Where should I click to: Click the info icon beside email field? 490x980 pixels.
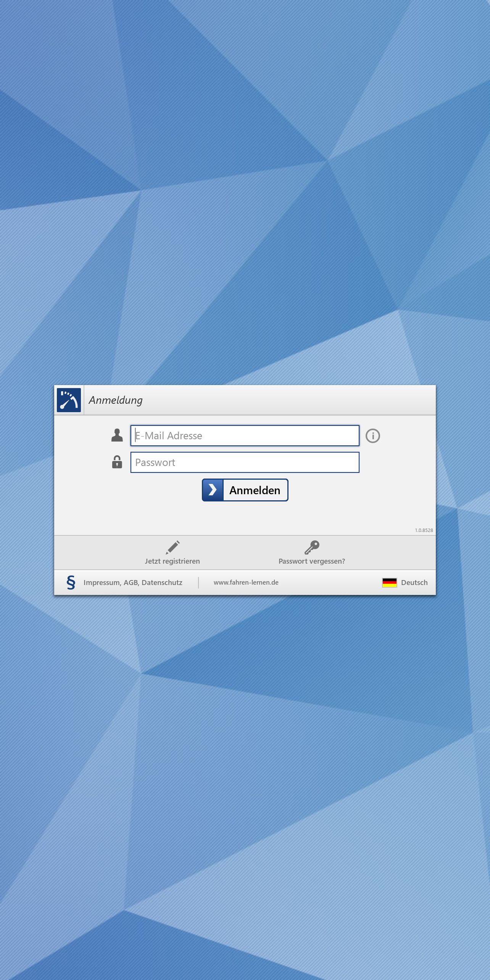(373, 436)
